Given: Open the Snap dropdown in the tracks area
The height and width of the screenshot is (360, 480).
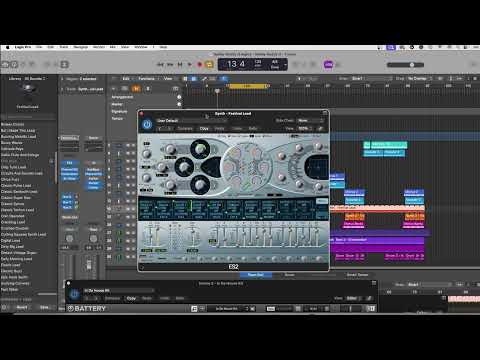Looking at the screenshot, I should [371, 79].
